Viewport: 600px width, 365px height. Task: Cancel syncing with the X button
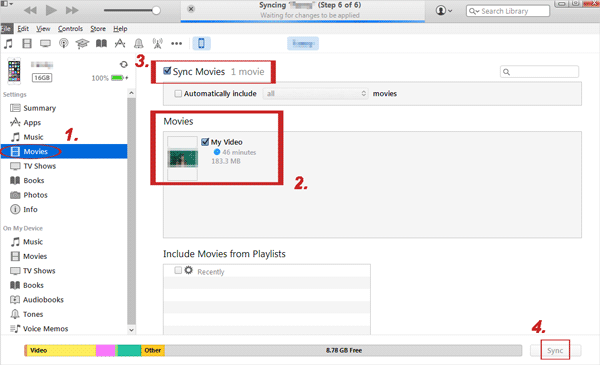pyautogui.click(x=191, y=9)
